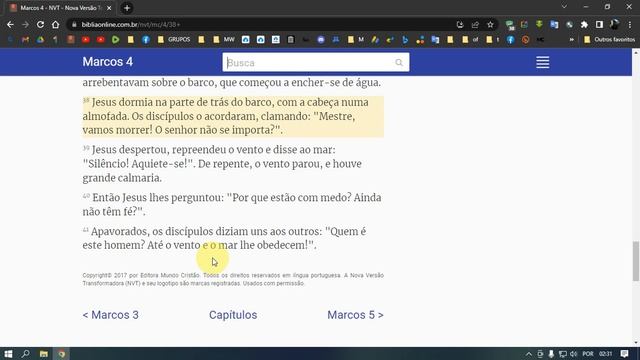Open the volume control in system tray
This screenshot has height=360, width=640.
click(573, 353)
